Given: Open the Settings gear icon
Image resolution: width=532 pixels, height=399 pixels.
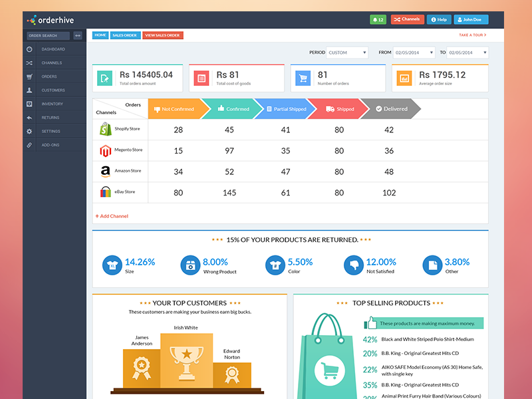Looking at the screenshot, I should click(x=29, y=131).
